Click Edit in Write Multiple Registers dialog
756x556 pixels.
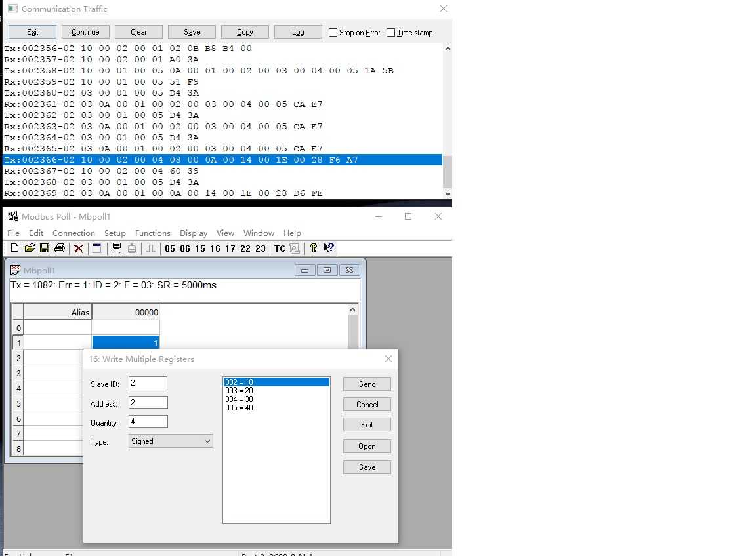tap(367, 424)
